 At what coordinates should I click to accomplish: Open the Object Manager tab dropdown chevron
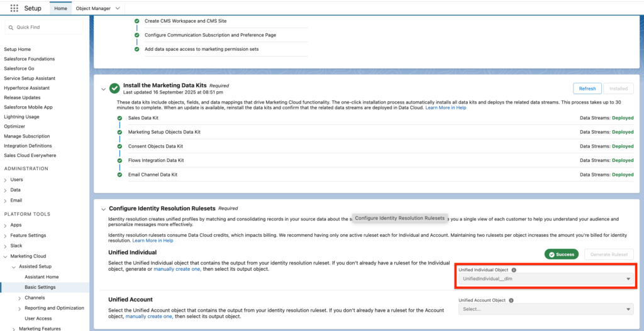pos(118,8)
